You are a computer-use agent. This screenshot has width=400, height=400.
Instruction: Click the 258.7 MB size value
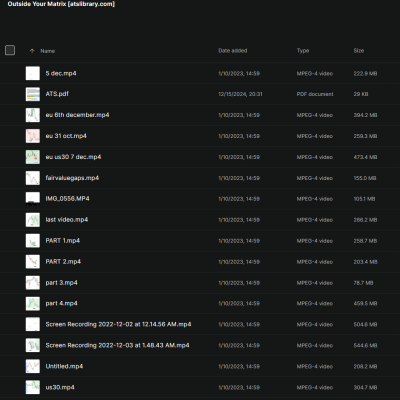(x=365, y=241)
